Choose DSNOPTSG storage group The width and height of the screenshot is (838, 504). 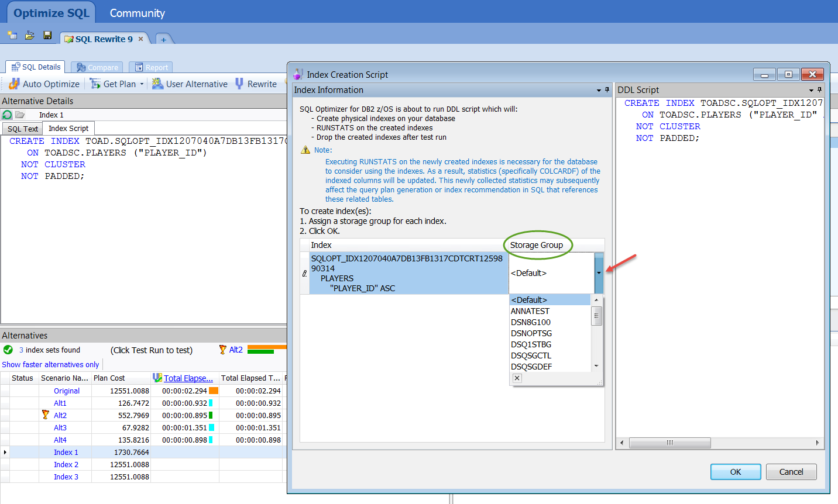click(550, 333)
